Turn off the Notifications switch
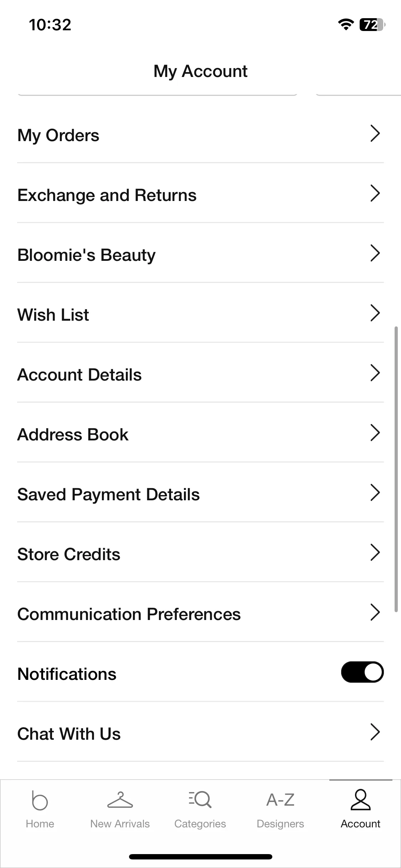 coord(362,672)
